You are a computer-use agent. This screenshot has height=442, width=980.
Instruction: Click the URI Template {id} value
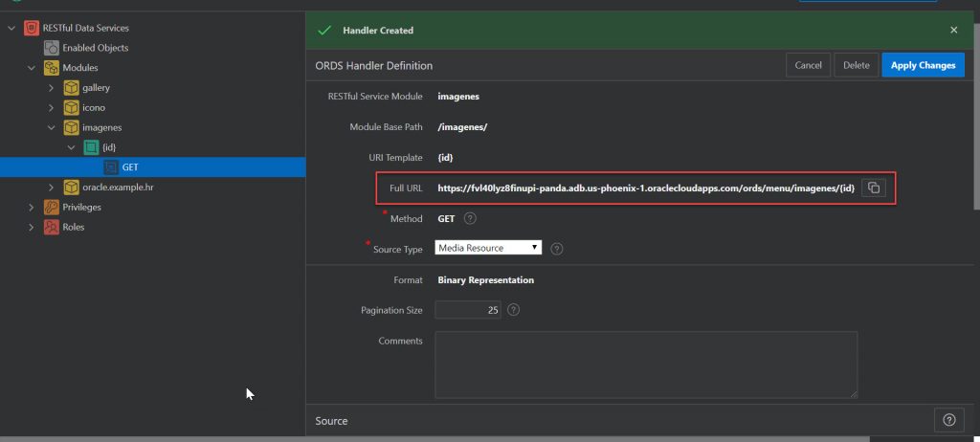(446, 158)
